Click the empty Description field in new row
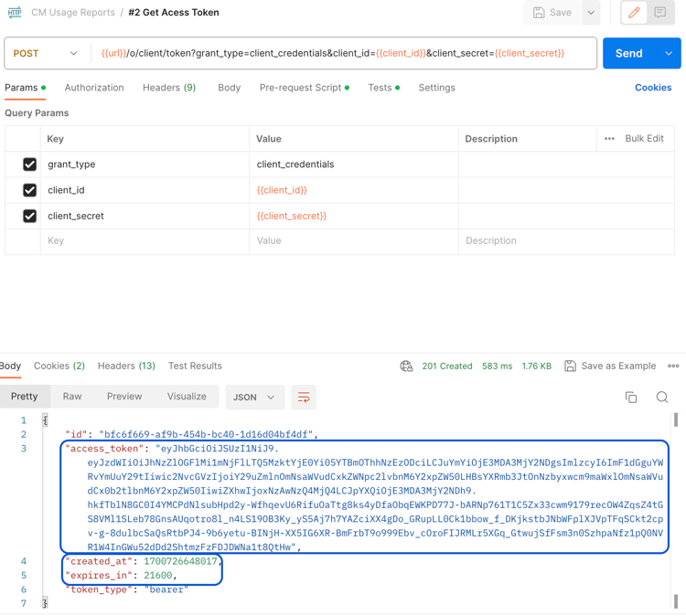 pos(566,241)
